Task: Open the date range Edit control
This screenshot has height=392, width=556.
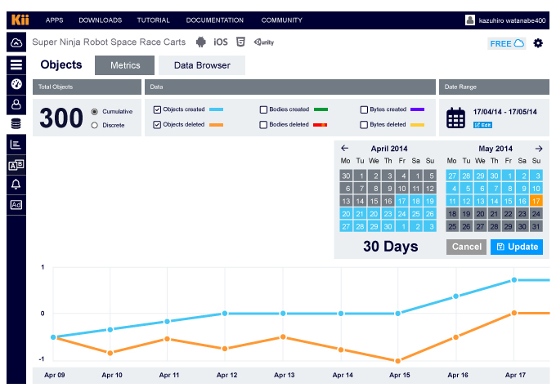Action: [x=482, y=125]
